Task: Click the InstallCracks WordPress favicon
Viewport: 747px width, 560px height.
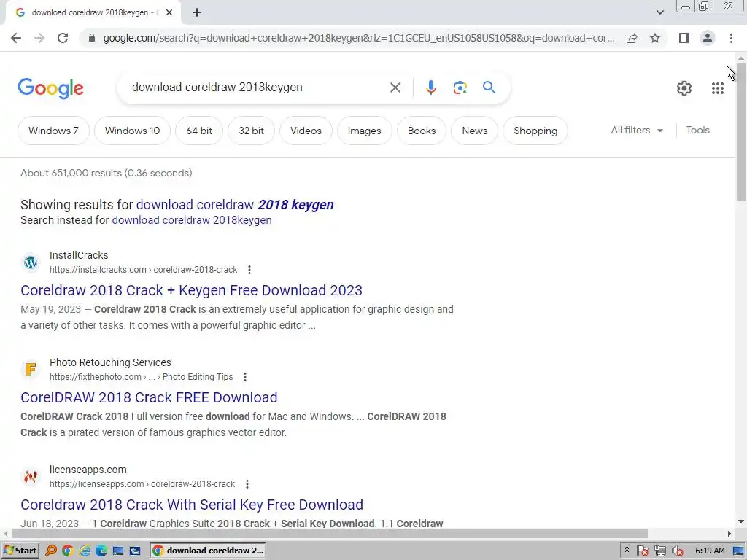Action: (31, 262)
